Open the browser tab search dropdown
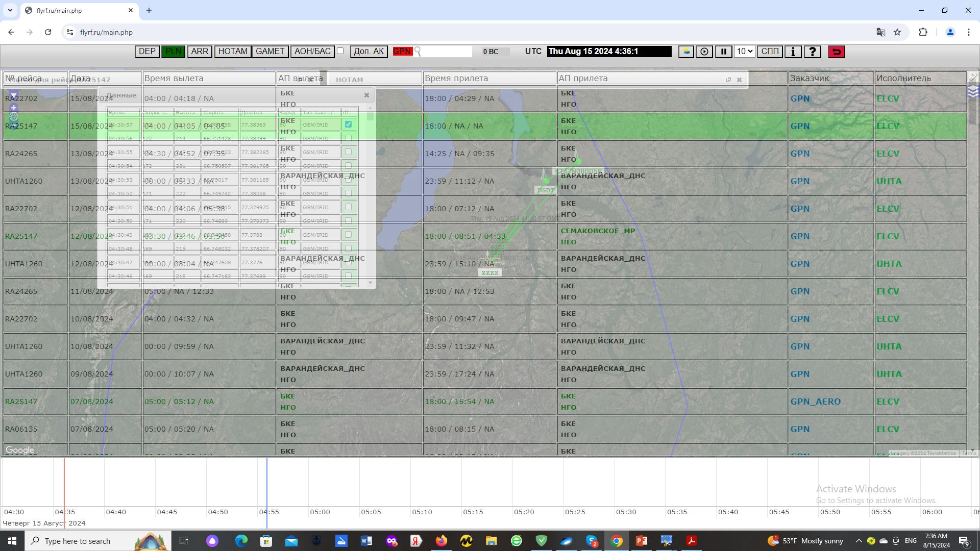 tap(10, 10)
